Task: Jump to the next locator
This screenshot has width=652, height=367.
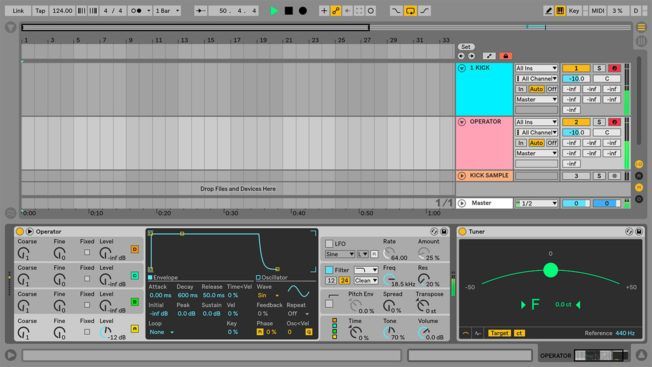Action: [472, 56]
